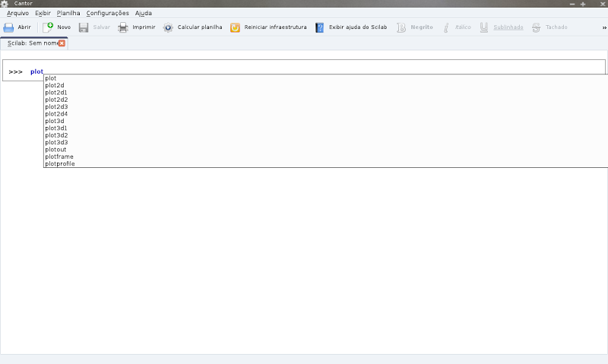608x364 pixels.
Task: Open Exibir ajuda do Scilab help icon
Action: [319, 27]
